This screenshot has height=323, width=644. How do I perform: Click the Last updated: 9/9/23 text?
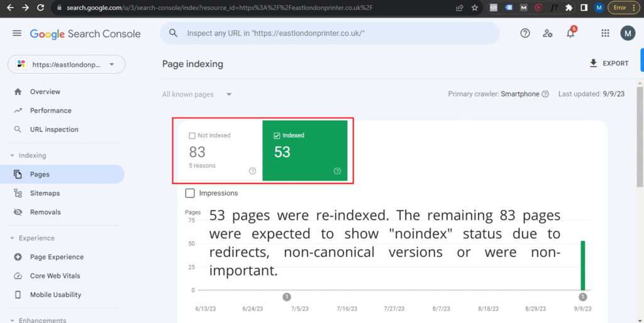(591, 94)
